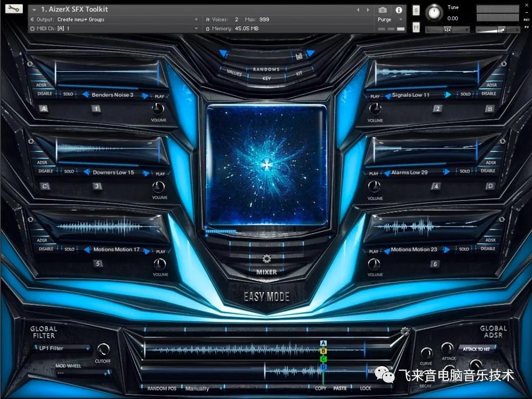The image size is (532, 399).
Task: Click the Downers Low 15 waveform display
Action: point(109,149)
